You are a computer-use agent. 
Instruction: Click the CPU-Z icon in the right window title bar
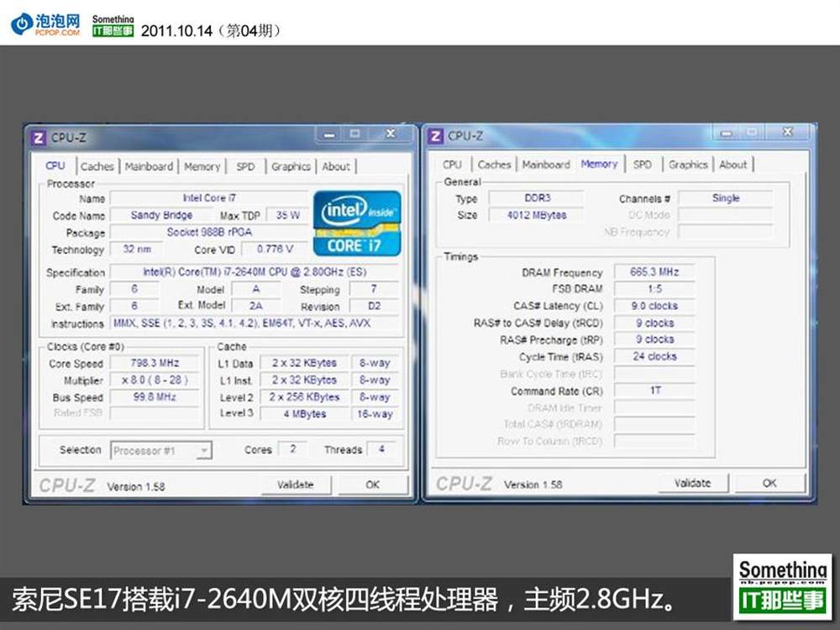435,136
